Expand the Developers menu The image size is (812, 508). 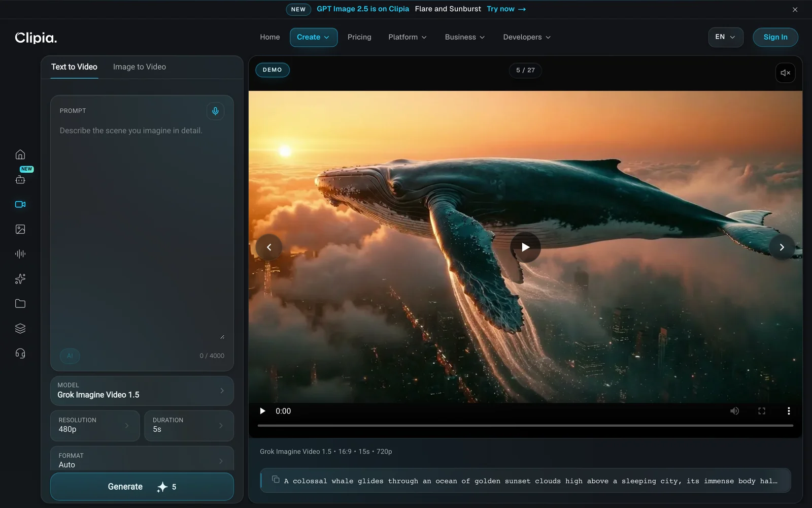527,37
